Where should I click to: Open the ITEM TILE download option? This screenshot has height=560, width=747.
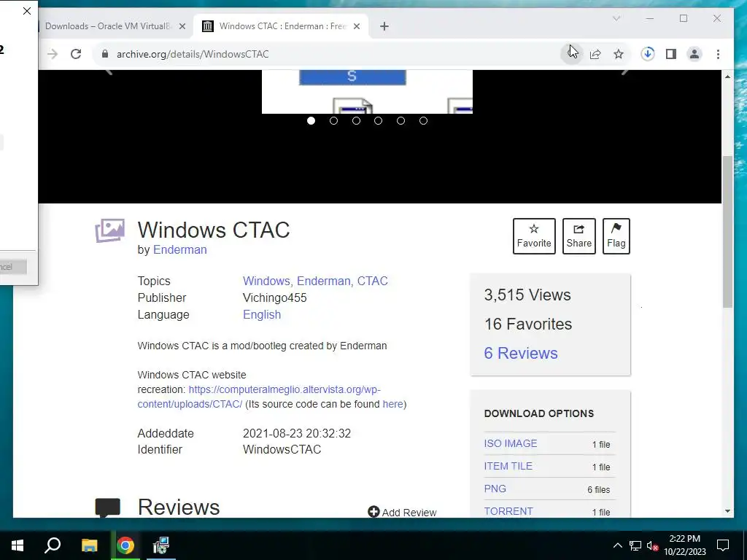click(508, 466)
